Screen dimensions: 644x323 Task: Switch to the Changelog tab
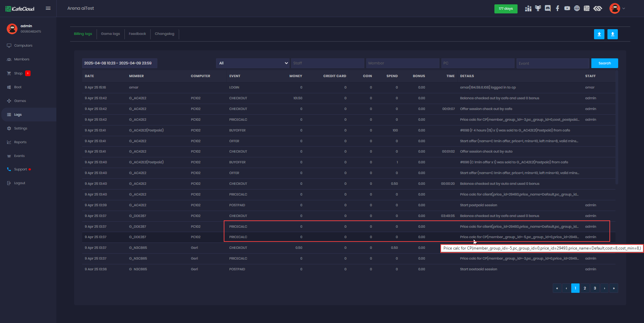point(164,34)
